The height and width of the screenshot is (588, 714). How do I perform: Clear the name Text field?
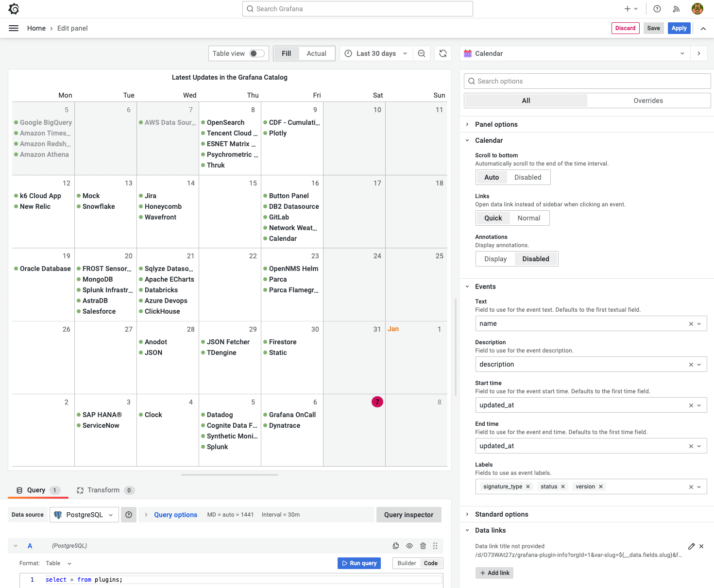coord(691,324)
